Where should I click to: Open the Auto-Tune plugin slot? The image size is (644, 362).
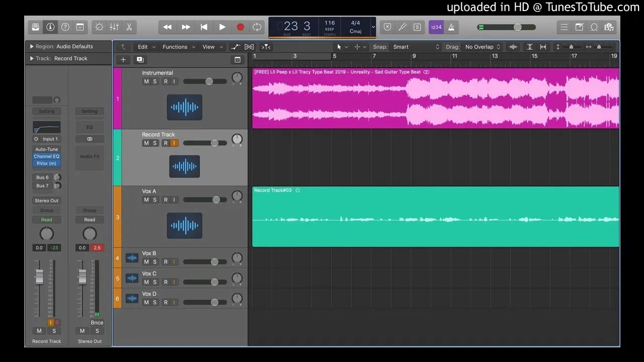pos(46,149)
